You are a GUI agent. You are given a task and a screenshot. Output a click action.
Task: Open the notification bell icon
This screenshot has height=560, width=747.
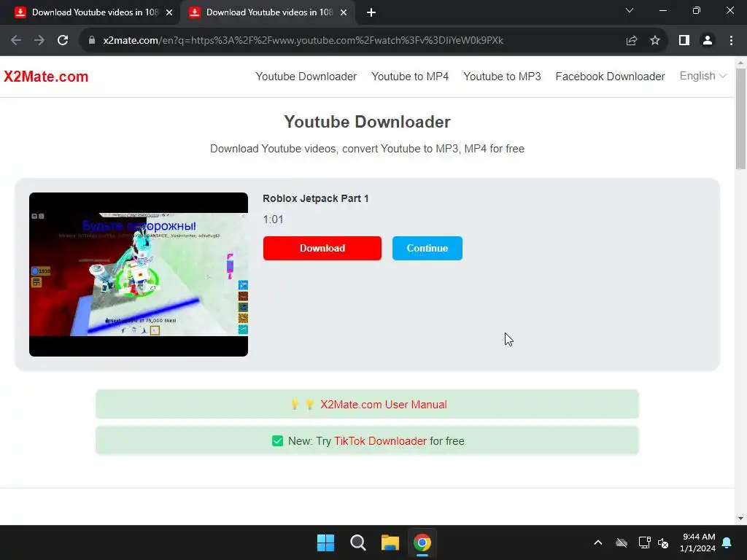coord(727,542)
